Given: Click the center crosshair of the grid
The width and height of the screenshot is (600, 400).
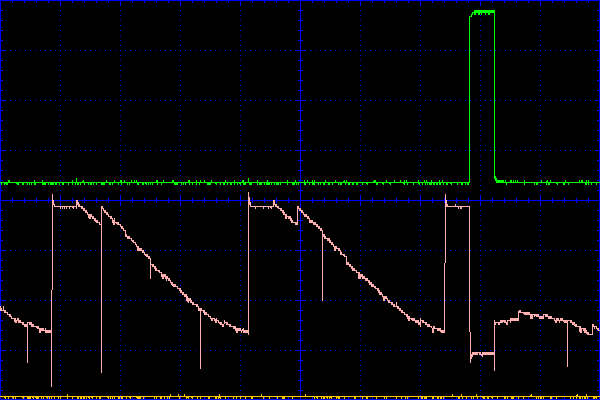Looking at the screenshot, I should click(x=300, y=200).
